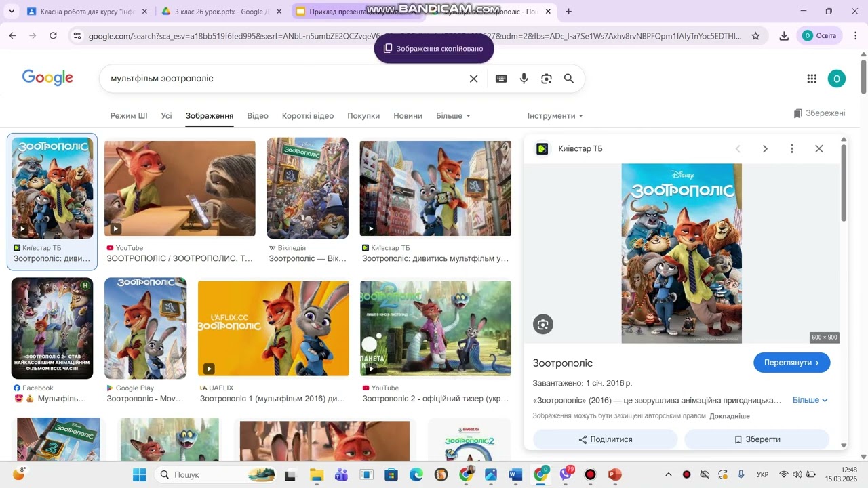
Task: Expand the description with 'Більше' link
Action: (810, 400)
